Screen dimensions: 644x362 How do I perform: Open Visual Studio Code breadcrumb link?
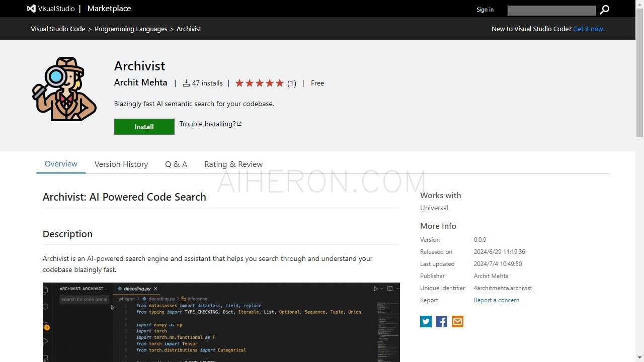point(58,29)
